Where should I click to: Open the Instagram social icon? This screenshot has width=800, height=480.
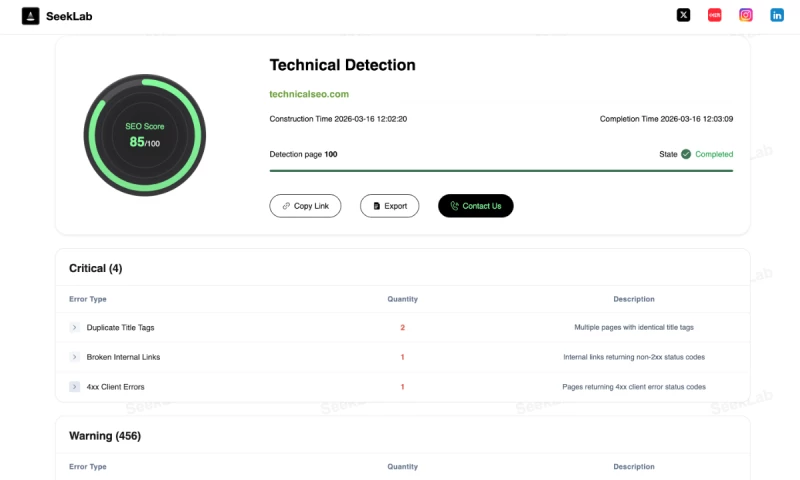pyautogui.click(x=745, y=15)
